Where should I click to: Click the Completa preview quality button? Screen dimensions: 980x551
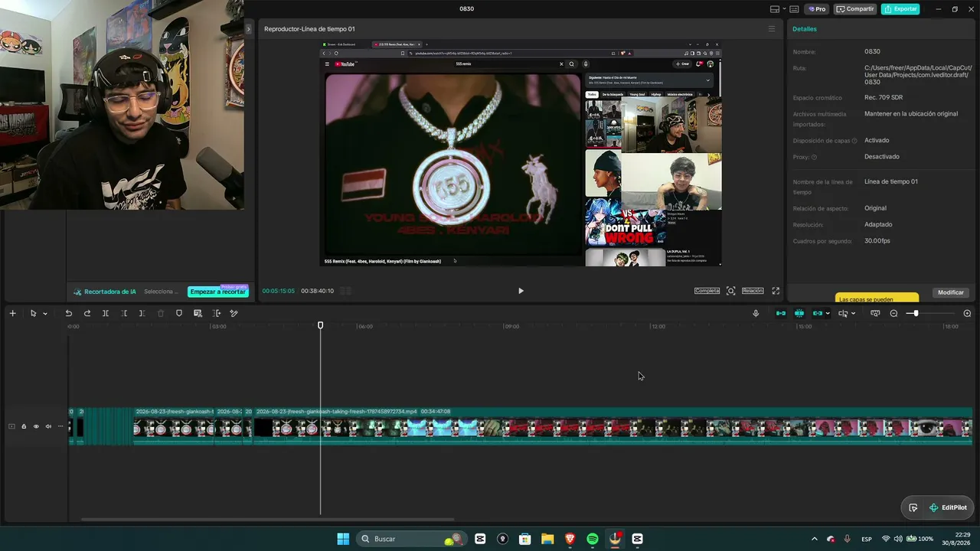(707, 291)
